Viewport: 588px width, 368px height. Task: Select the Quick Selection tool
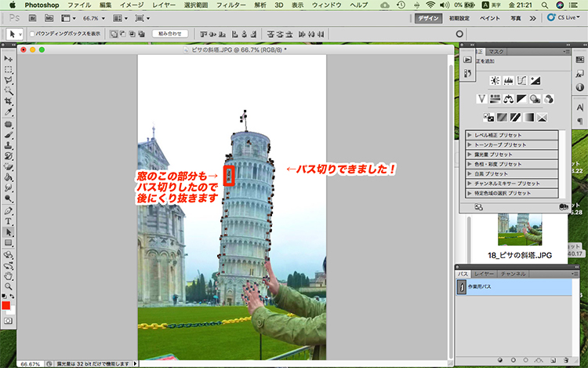point(9,91)
